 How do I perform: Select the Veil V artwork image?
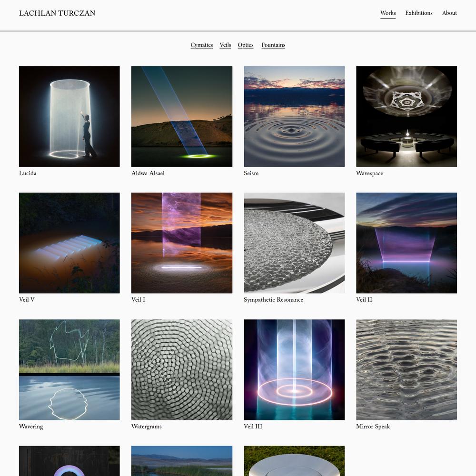(69, 243)
